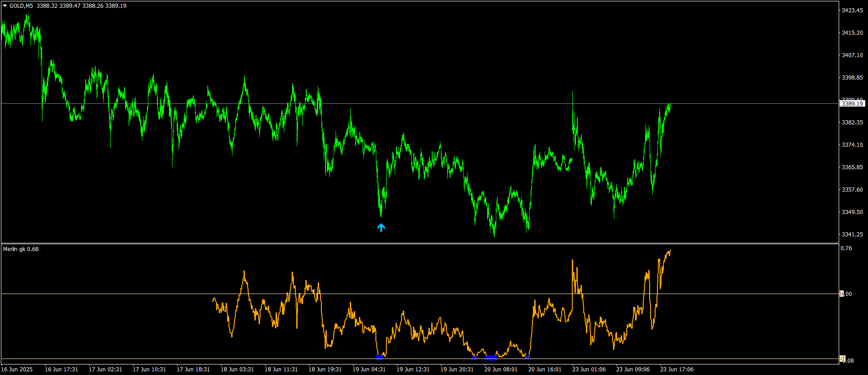Click the 20 Jun 16:01 time label

coord(545,370)
